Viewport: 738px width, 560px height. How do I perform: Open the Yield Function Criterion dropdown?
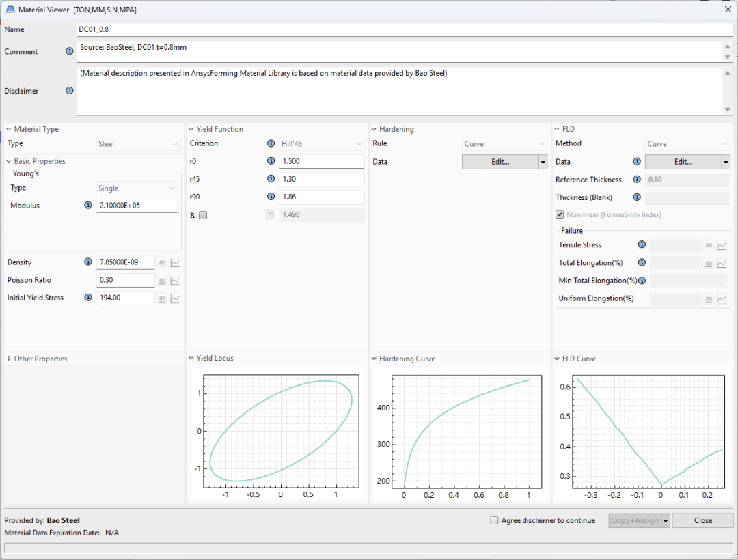(321, 144)
